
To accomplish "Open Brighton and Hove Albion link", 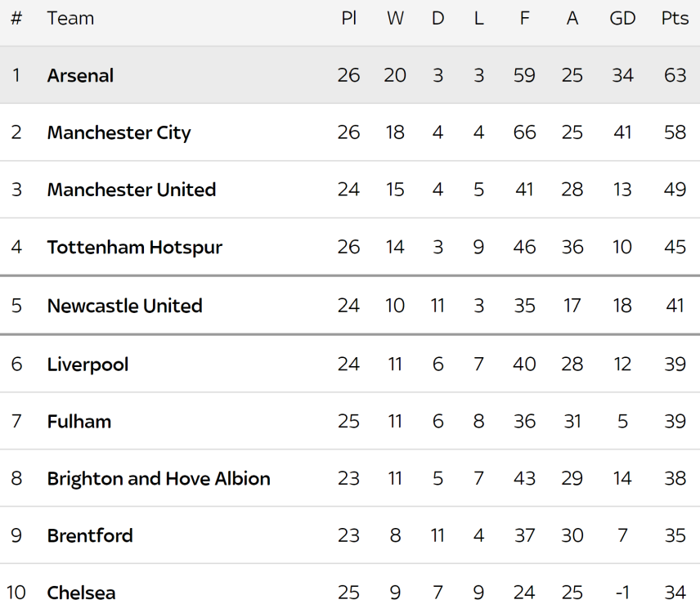I will (159, 479).
